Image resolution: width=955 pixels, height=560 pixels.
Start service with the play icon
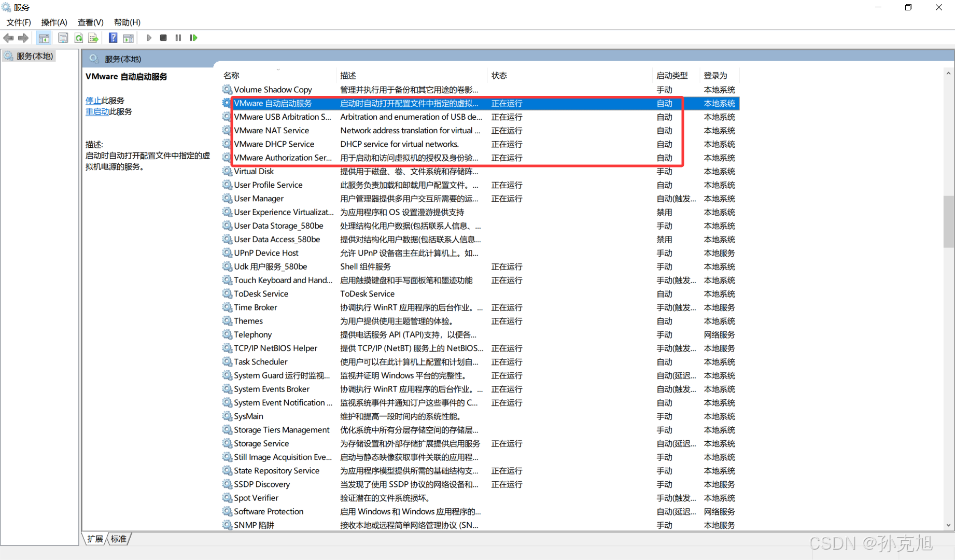149,38
